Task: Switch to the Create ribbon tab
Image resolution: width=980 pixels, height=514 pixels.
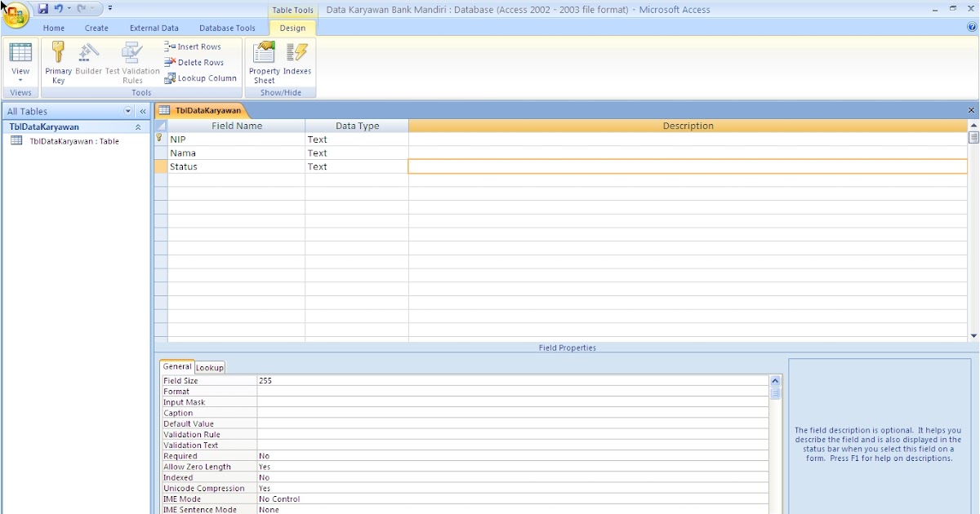Action: [96, 27]
